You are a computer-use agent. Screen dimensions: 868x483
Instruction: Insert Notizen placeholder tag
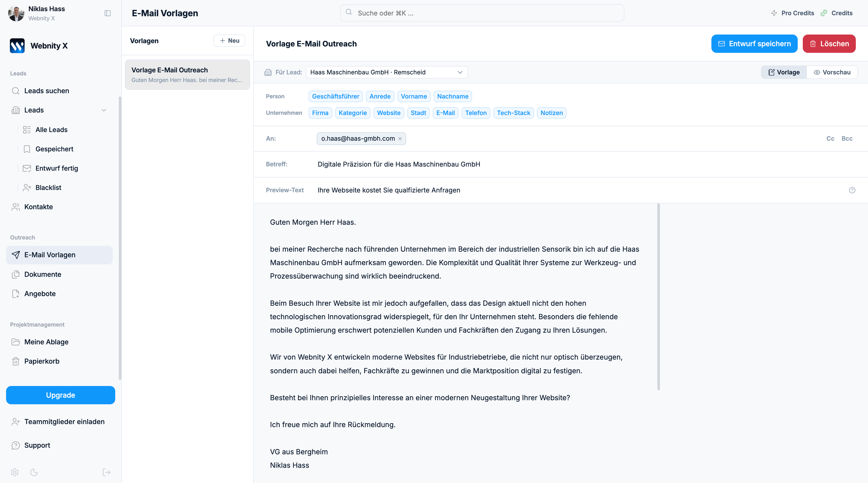(552, 113)
